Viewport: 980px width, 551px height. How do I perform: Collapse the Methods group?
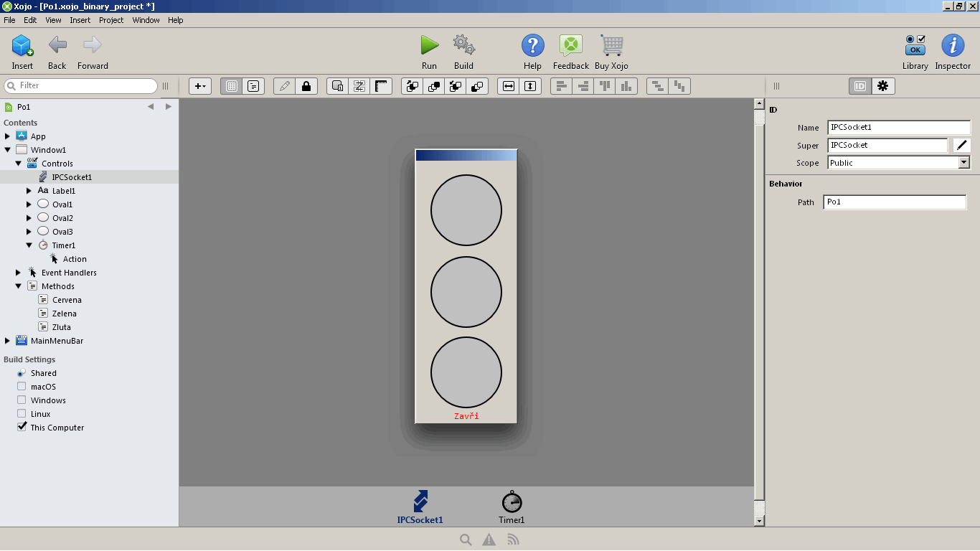point(19,286)
